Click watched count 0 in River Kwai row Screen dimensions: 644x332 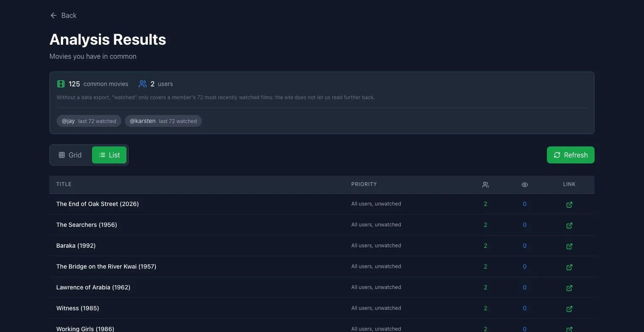(524, 266)
